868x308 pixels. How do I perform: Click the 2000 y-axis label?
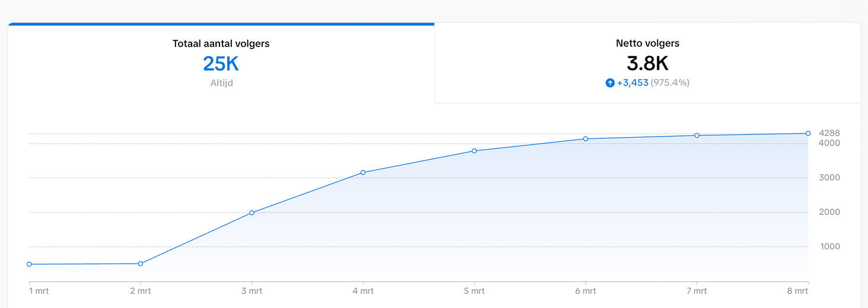tap(829, 212)
